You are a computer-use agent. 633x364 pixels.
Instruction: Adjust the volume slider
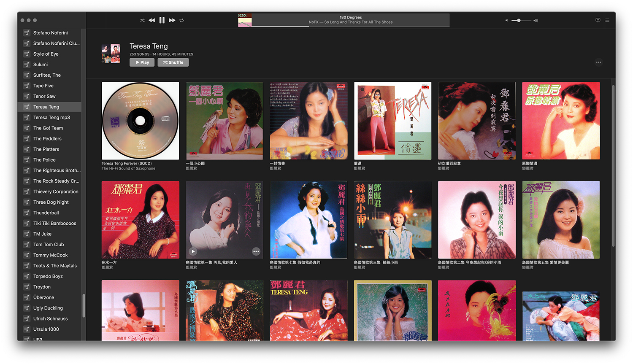pos(521,20)
